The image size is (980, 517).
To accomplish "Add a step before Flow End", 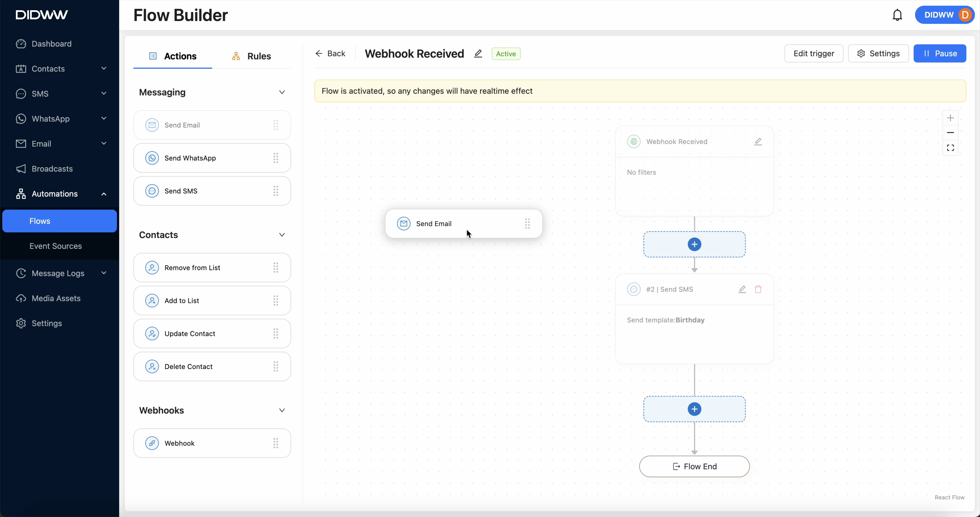I will point(694,409).
